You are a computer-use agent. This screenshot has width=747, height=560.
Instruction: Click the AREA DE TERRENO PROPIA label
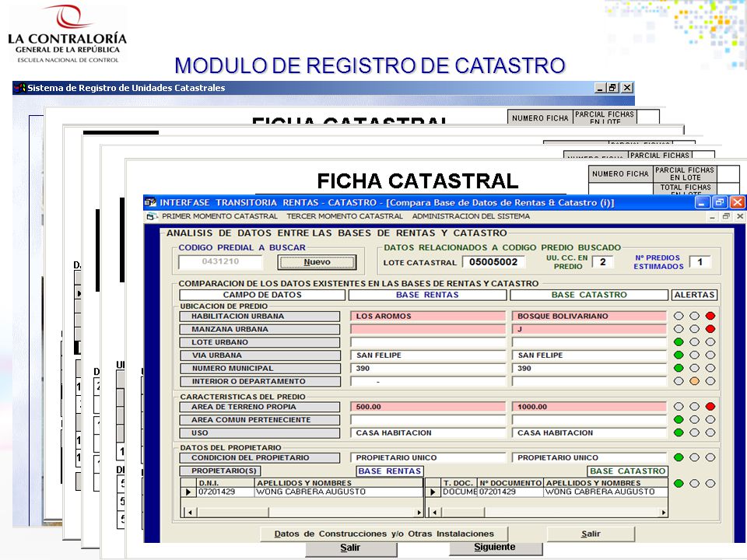(x=260, y=407)
